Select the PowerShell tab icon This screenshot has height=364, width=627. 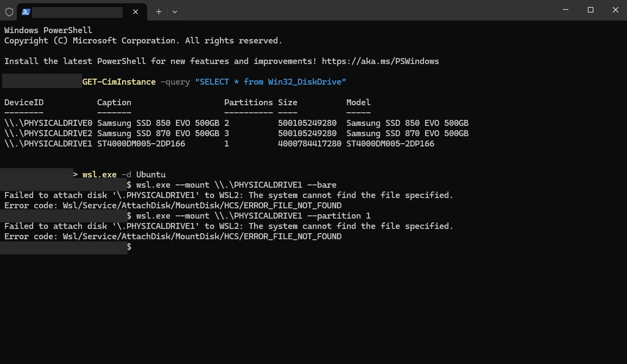[x=26, y=12]
